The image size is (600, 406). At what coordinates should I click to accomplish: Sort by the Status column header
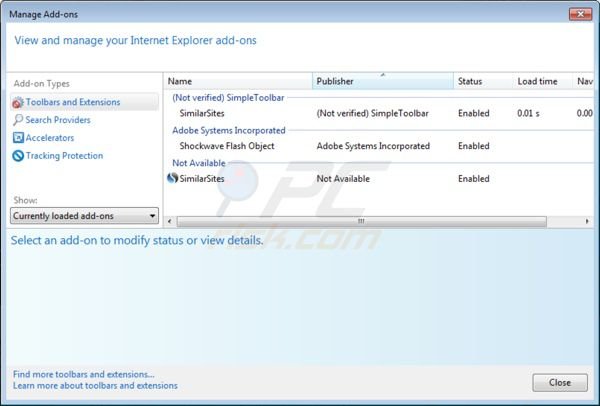(483, 81)
